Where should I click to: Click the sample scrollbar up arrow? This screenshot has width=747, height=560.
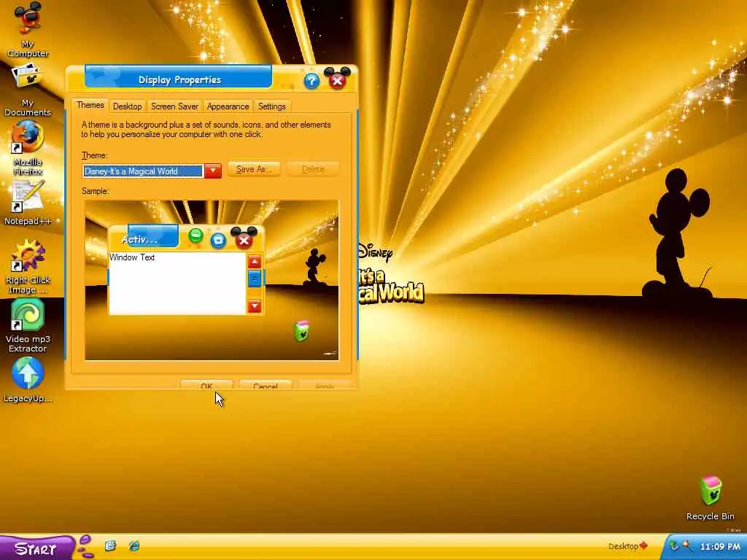click(255, 262)
